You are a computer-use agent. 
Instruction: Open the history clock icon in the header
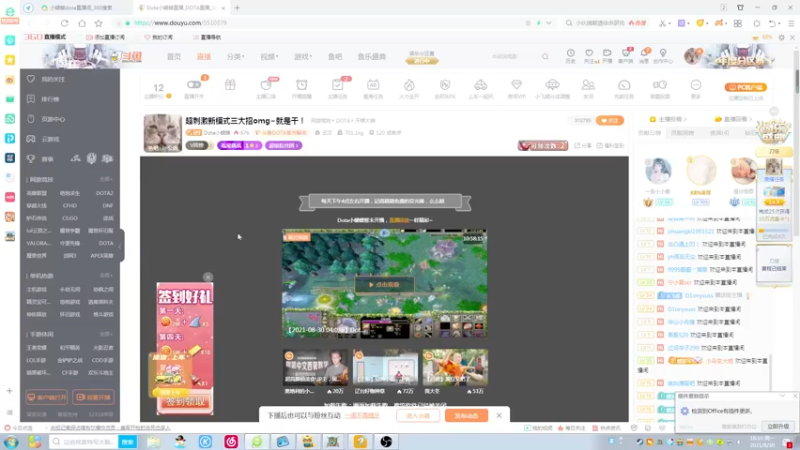tap(570, 53)
